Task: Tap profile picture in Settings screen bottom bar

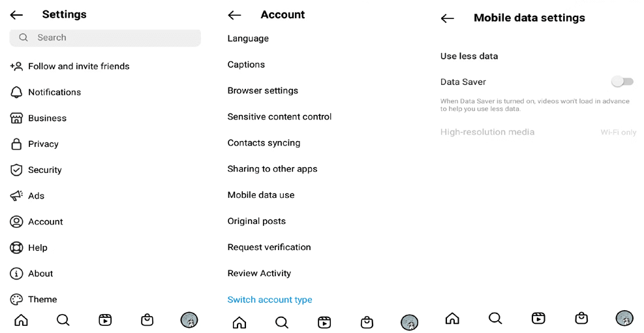Action: (x=189, y=319)
